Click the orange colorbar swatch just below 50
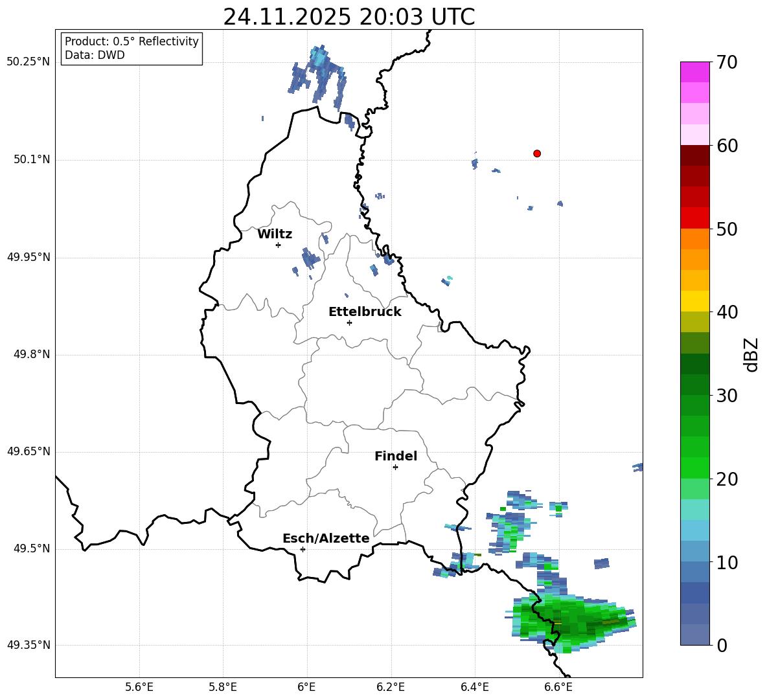The image size is (767, 700). [x=694, y=239]
